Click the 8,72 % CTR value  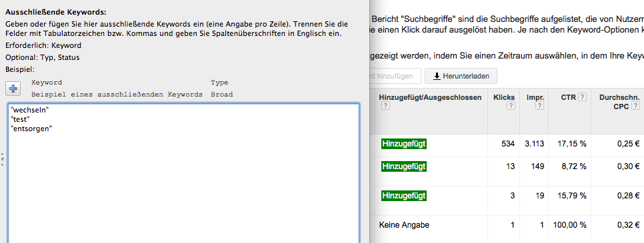pos(574,166)
